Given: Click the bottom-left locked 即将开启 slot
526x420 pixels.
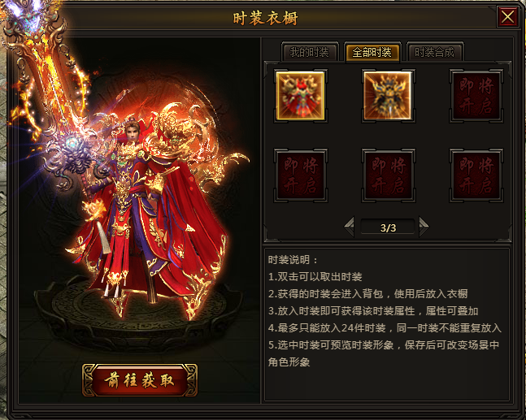Looking at the screenshot, I should tap(301, 175).
